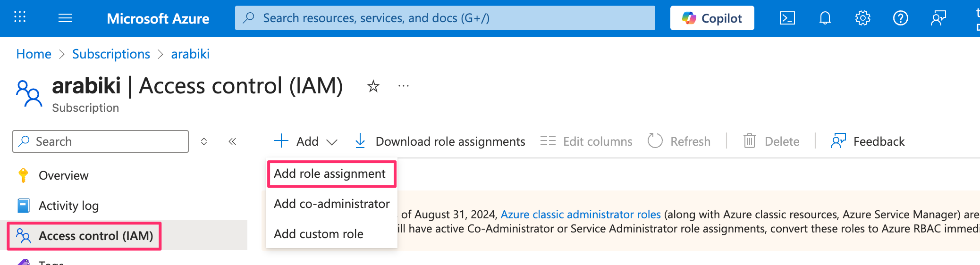Expand or collapse sidebar groups arrows
The height and width of the screenshot is (265, 980).
pos(204,141)
